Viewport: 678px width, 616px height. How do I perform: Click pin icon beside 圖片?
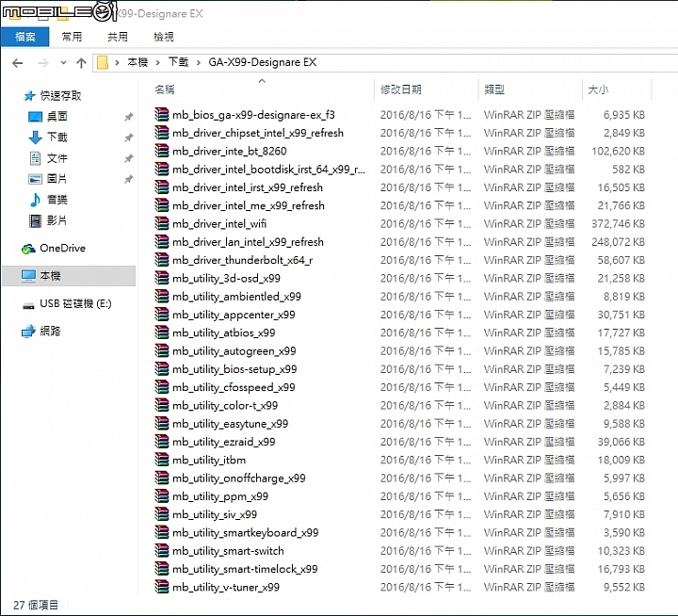click(x=128, y=179)
